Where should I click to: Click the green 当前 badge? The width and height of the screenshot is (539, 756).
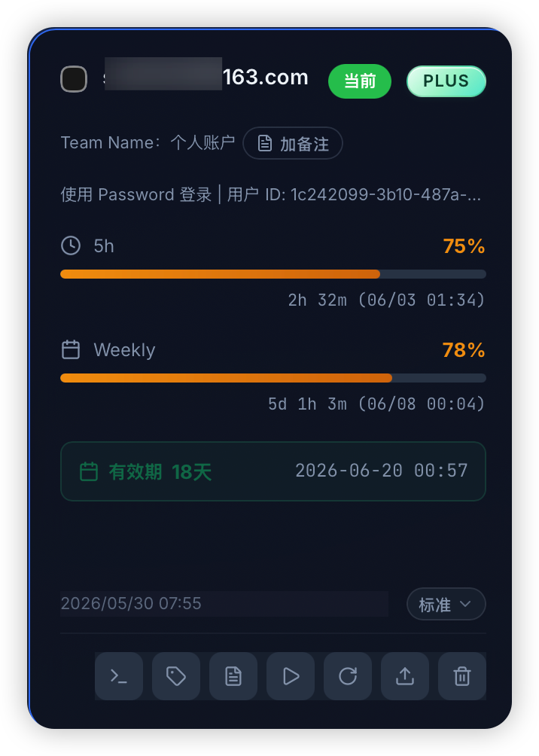click(360, 81)
